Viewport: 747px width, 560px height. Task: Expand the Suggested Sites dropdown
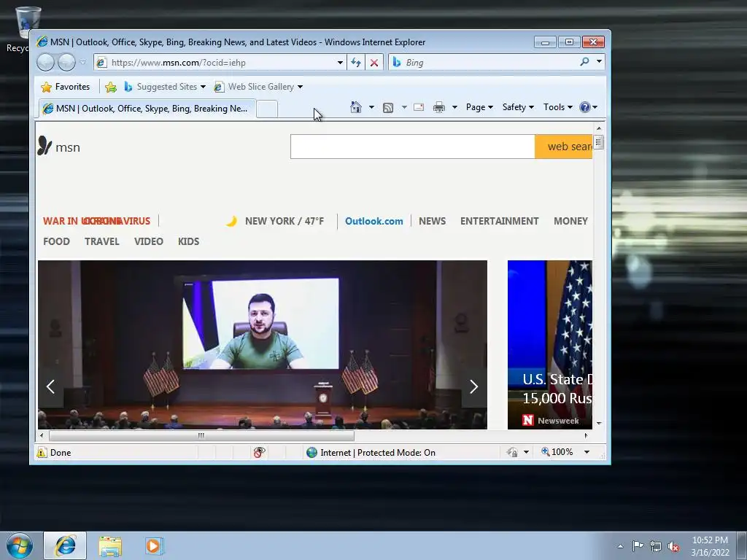pos(204,87)
